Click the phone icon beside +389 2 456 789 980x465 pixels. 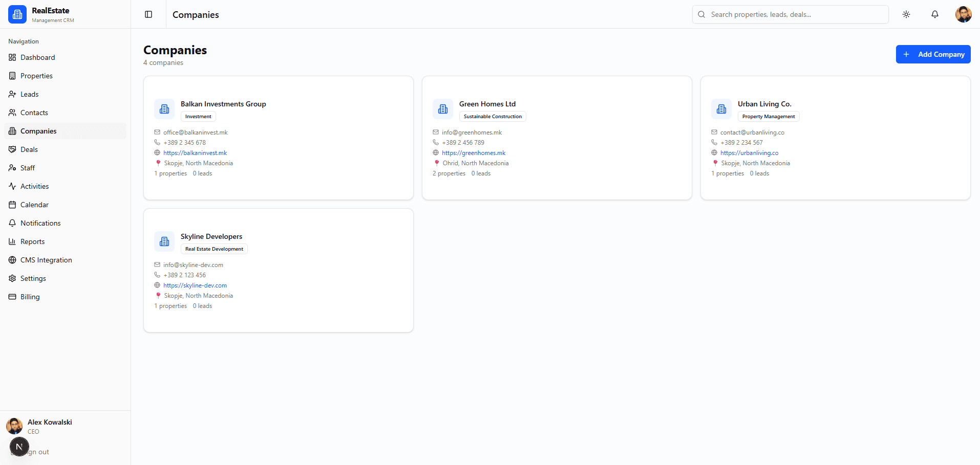coord(436,142)
